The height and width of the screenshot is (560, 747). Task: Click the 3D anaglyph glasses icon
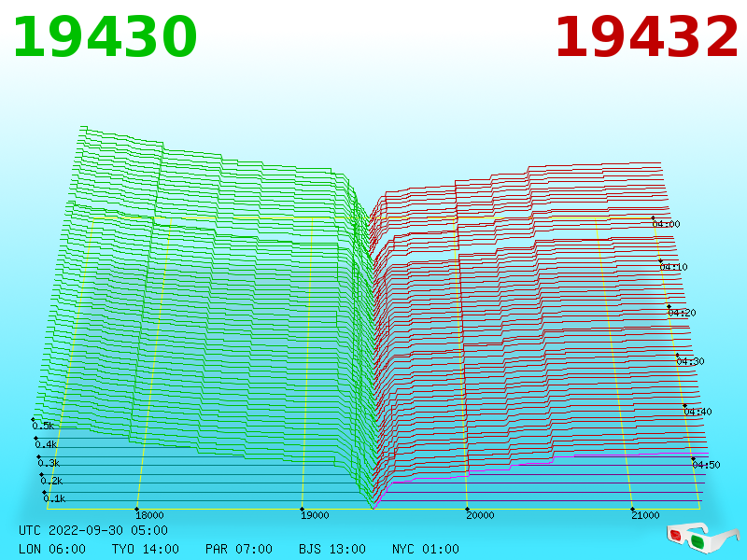point(703,537)
